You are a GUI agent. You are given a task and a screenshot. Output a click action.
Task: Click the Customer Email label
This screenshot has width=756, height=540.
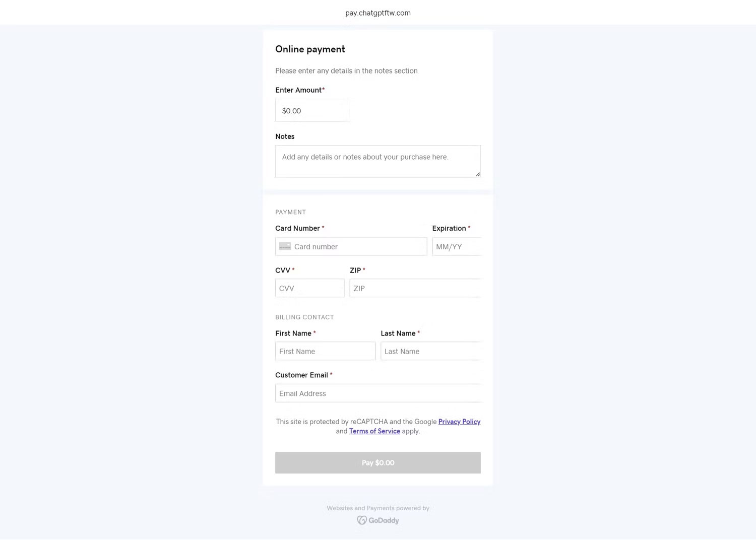(301, 375)
